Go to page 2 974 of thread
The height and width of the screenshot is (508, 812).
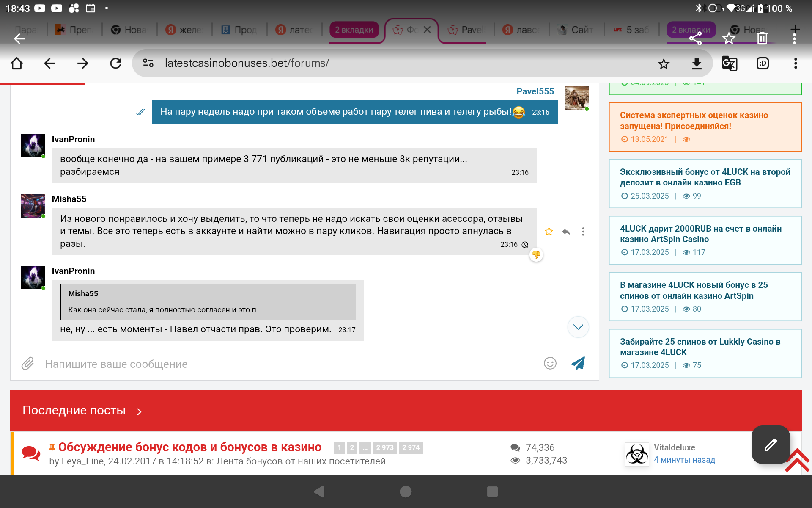[x=411, y=447]
